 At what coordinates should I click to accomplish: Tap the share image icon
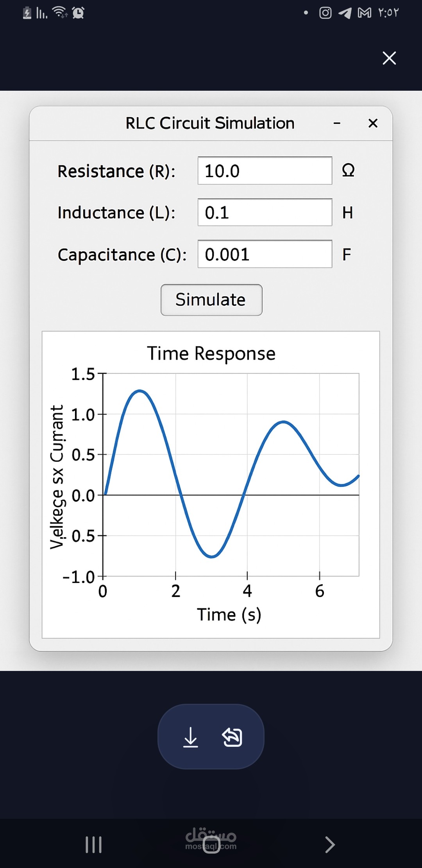(x=232, y=737)
